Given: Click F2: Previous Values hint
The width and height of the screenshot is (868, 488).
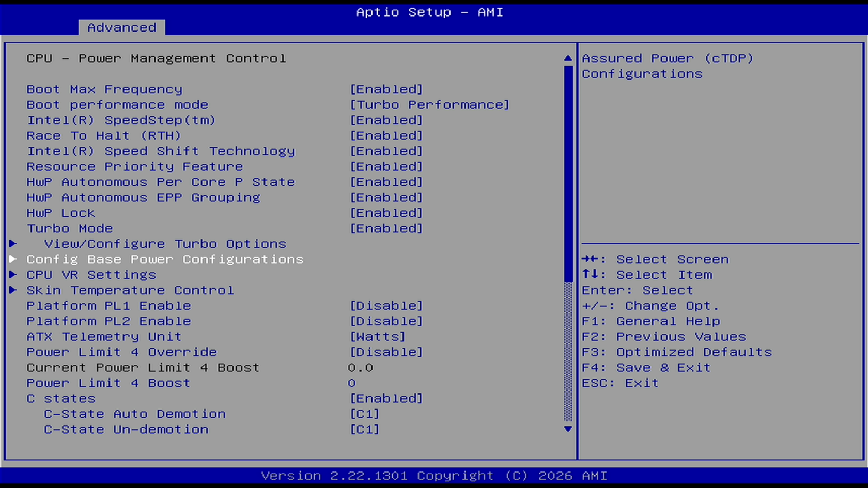Looking at the screenshot, I should tap(664, 337).
